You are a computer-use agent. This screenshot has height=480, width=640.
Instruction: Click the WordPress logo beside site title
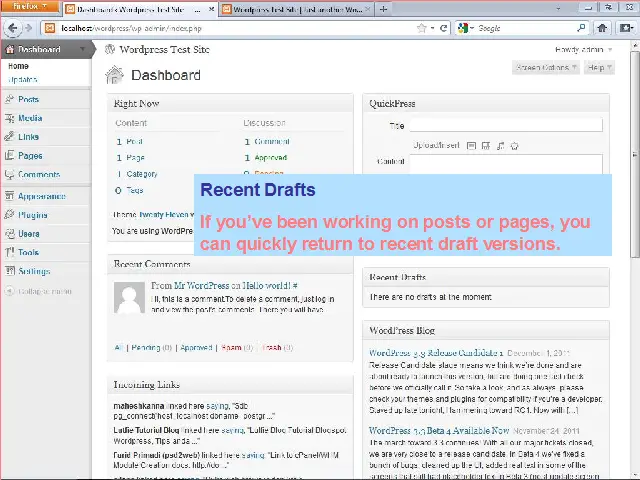[110, 49]
